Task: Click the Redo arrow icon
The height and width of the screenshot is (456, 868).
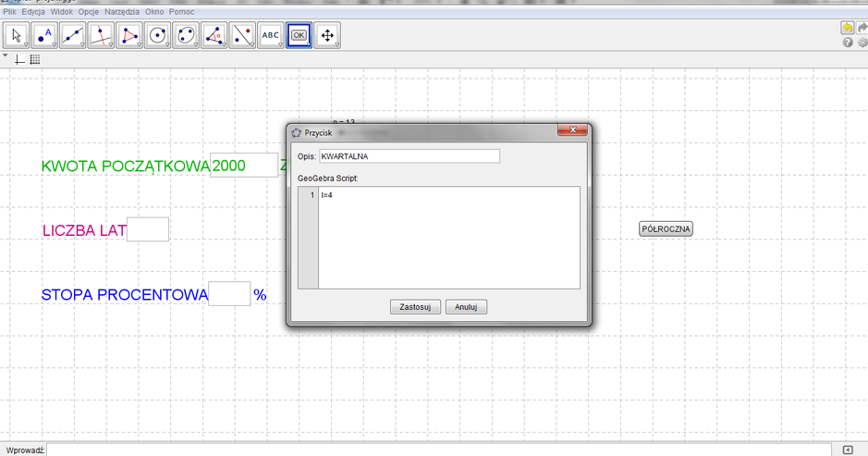Action: click(x=862, y=28)
